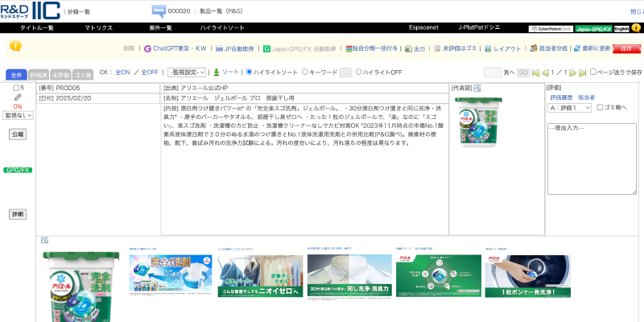Image resolution: width=644 pixels, height=322 pixels.
Task: Go to next page arrow
Action: click(572, 72)
